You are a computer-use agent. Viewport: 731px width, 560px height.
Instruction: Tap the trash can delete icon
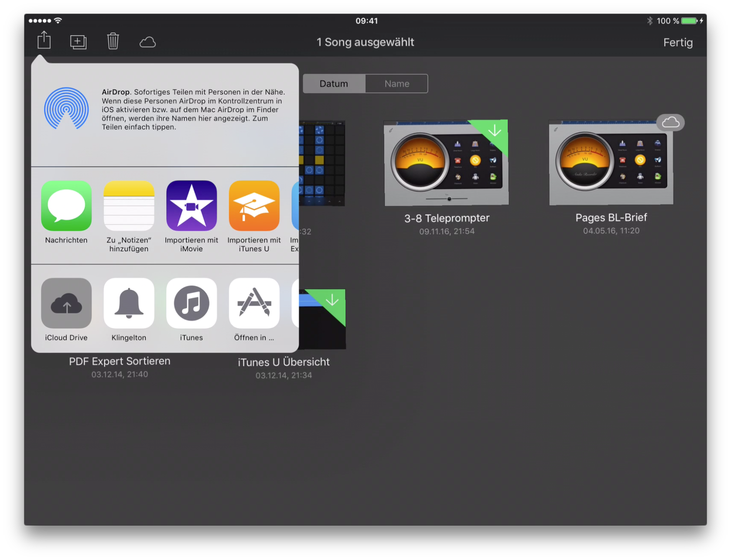(113, 41)
